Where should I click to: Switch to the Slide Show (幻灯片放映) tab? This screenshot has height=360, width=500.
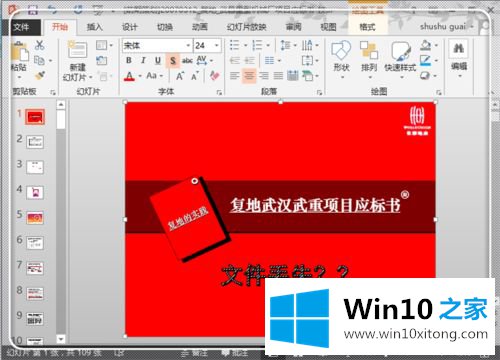click(246, 27)
